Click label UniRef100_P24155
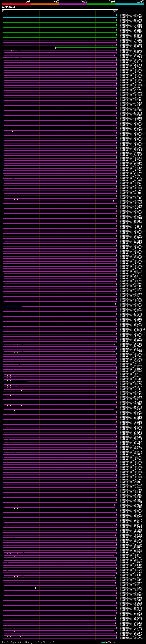The width and height of the screenshot is (146, 644). 131,369
